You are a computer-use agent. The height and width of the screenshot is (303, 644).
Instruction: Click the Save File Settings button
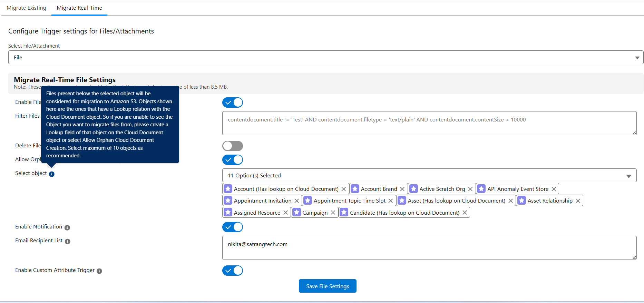pos(328,286)
